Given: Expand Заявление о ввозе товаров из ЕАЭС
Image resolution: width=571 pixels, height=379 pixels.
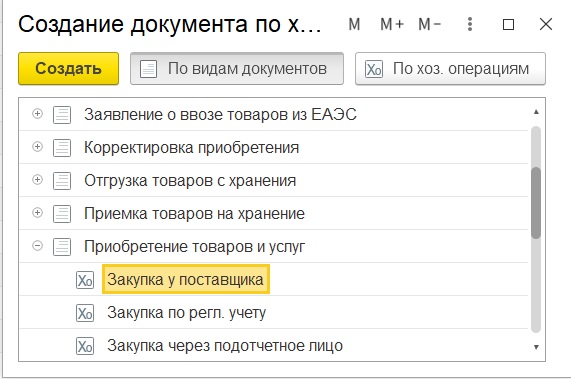Looking at the screenshot, I should [x=37, y=114].
